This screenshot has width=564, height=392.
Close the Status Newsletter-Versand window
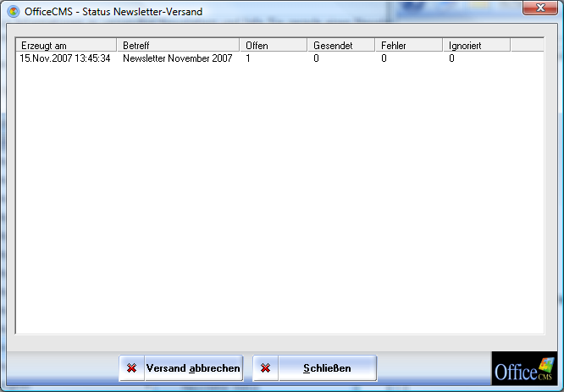(540, 8)
